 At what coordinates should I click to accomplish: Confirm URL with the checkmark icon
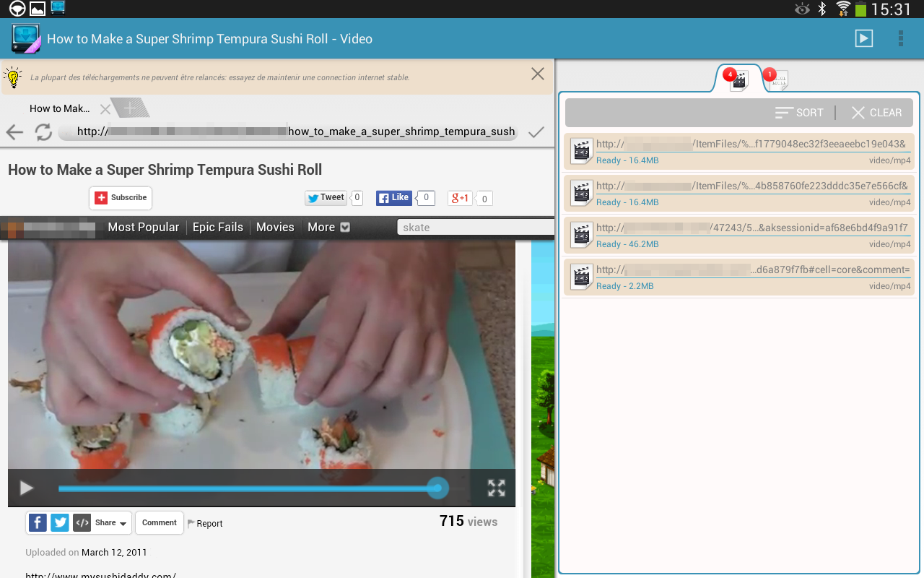tap(536, 131)
